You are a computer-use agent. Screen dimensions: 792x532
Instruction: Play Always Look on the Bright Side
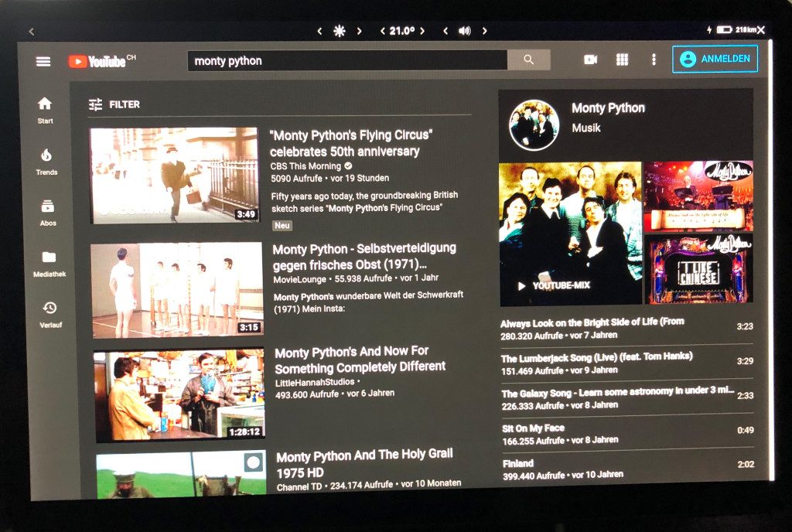[626, 328]
